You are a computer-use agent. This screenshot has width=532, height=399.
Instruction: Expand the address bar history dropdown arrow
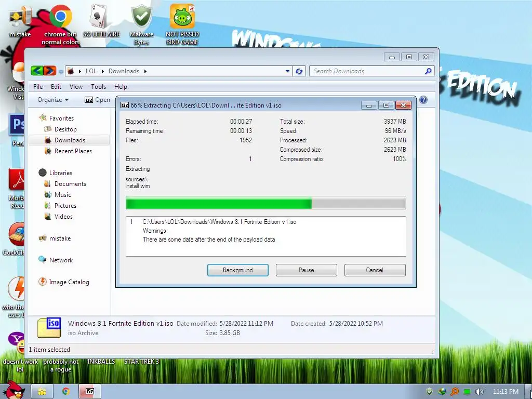[x=287, y=71]
